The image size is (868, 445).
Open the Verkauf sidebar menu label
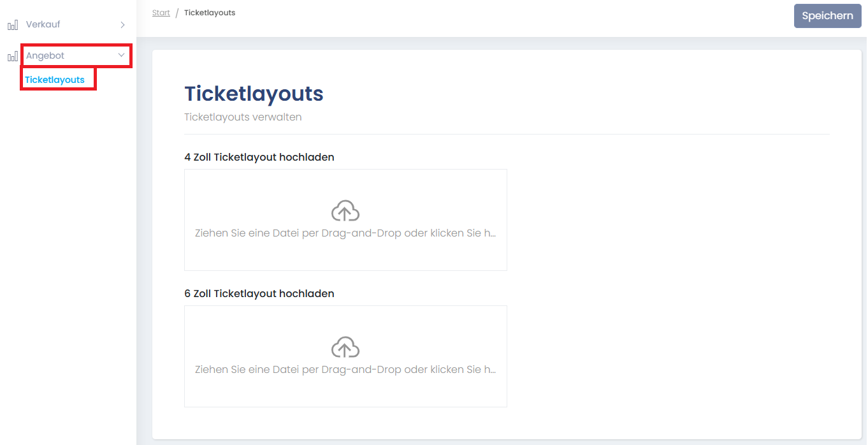tap(43, 24)
